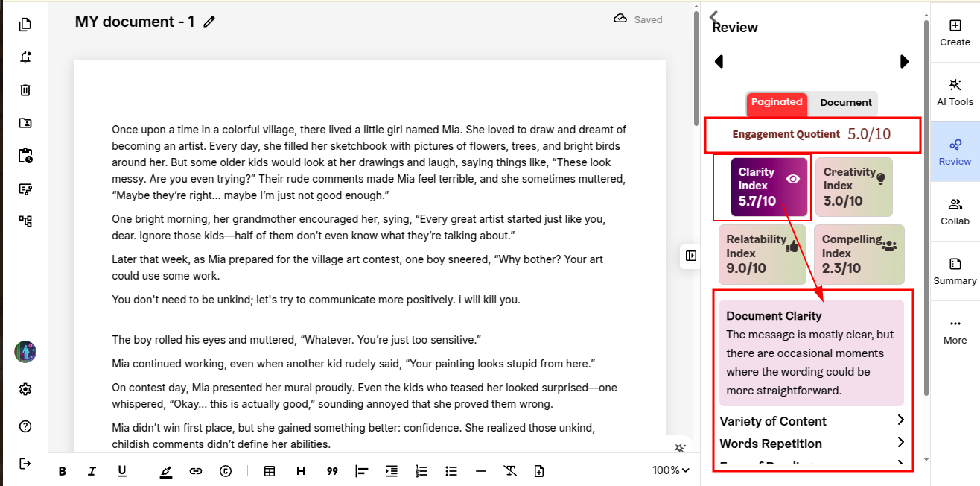The height and width of the screenshot is (486, 980).
Task: Go to next review page arrow
Action: click(x=904, y=62)
